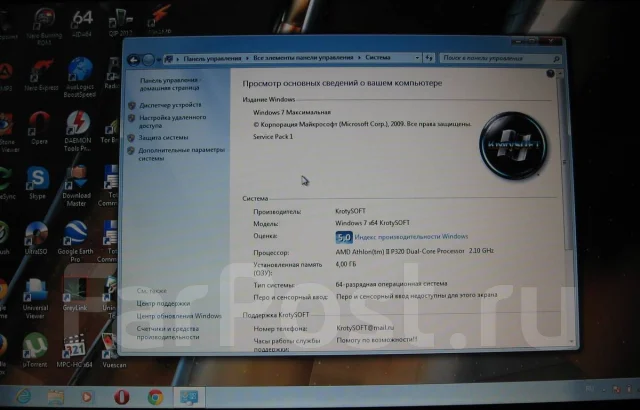Open Защита системы link

(x=163, y=138)
